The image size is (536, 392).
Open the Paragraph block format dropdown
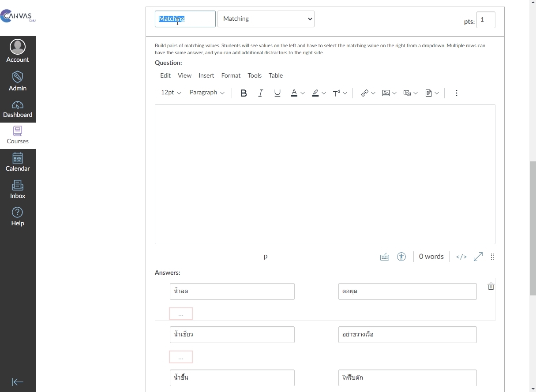[x=207, y=93]
